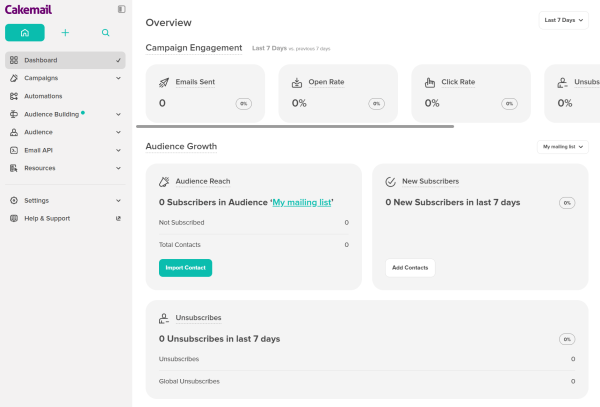Viewport: 600px width, 407px height.
Task: Expand the Audience Building chevron
Action: click(x=118, y=114)
